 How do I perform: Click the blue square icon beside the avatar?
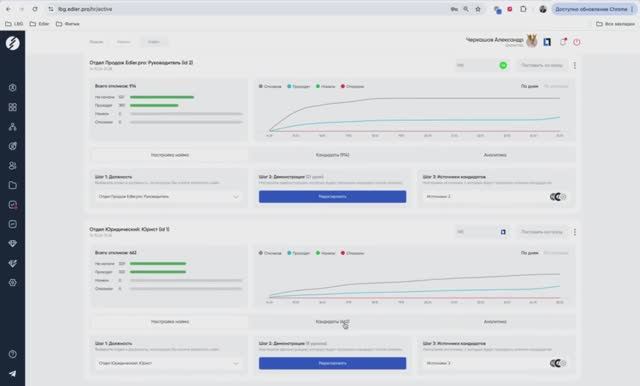pos(547,42)
